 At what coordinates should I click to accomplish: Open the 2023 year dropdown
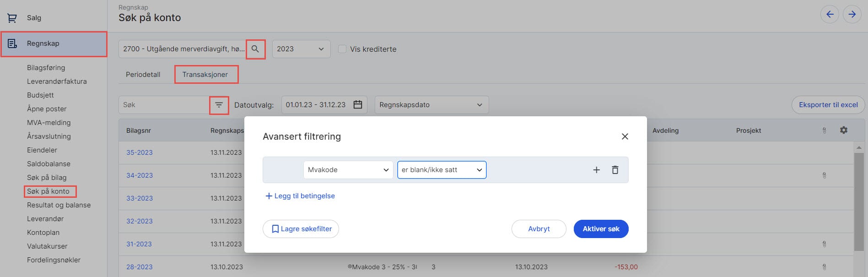301,49
